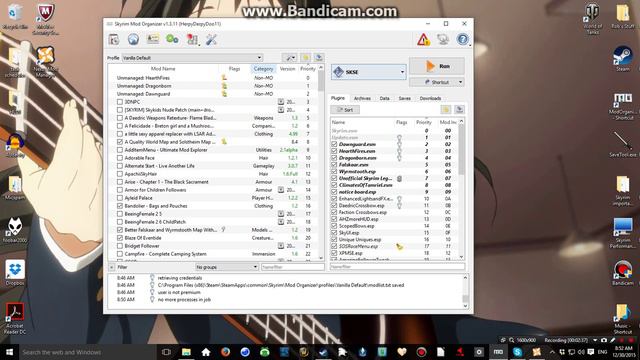
Task: Expand the Filter panel arrow
Action: pos(111,267)
